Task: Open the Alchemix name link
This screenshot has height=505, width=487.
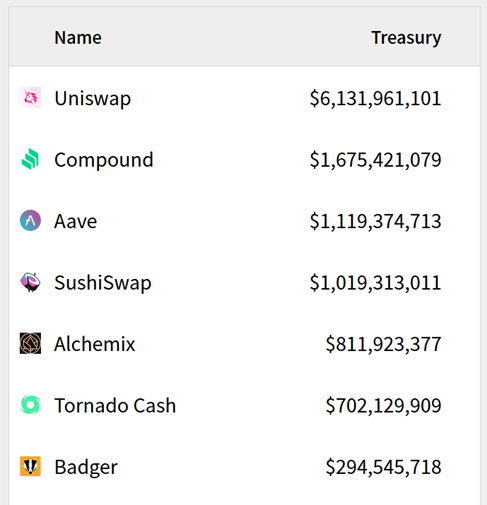Action: 95,344
